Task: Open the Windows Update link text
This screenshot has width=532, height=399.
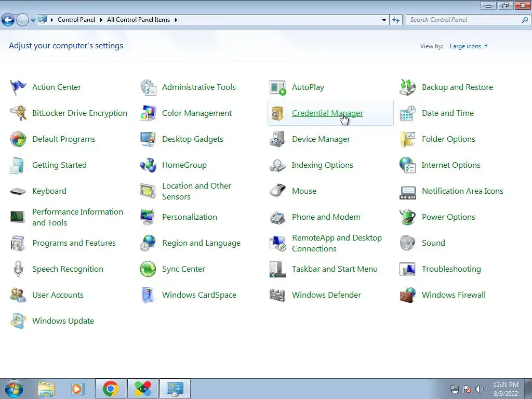Action: coord(63,321)
